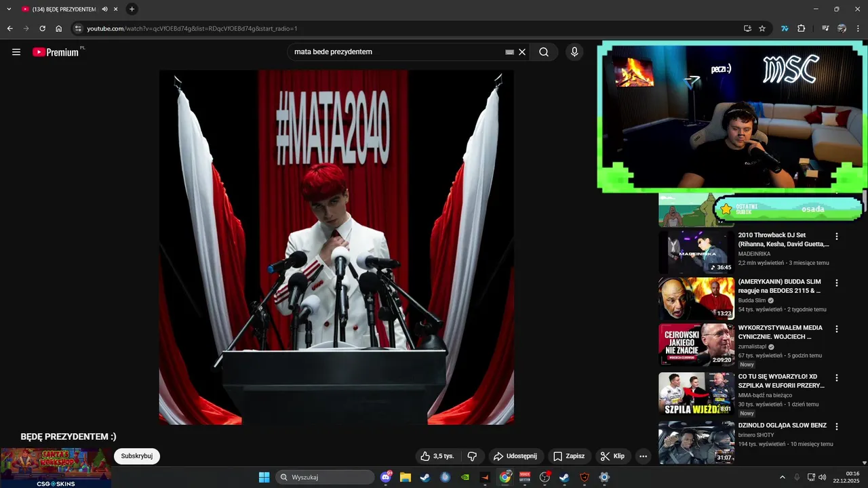Viewport: 868px width, 488px height.
Task: Start voice search with the microphone icon
Action: (x=574, y=52)
